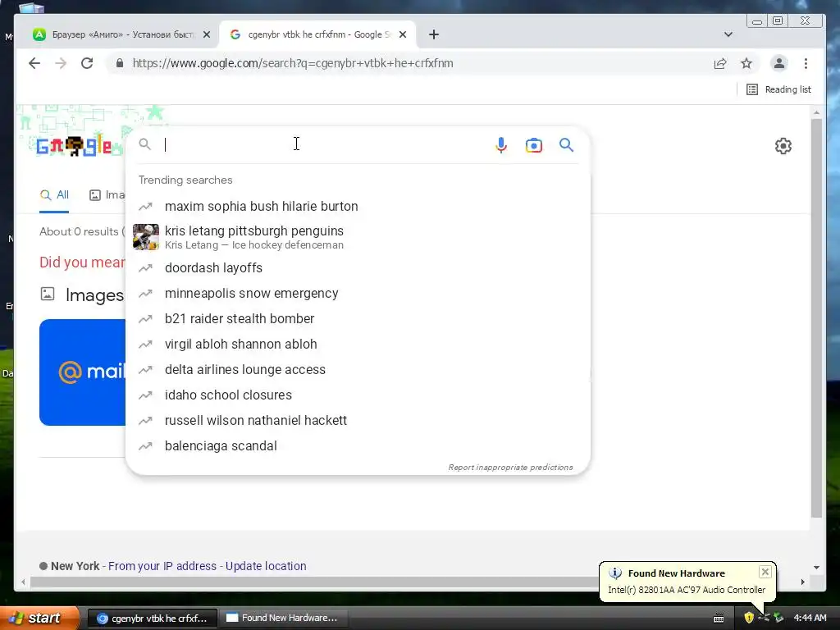Open Found New Hardware taskbar item
The image size is (840, 630).
(x=283, y=619)
